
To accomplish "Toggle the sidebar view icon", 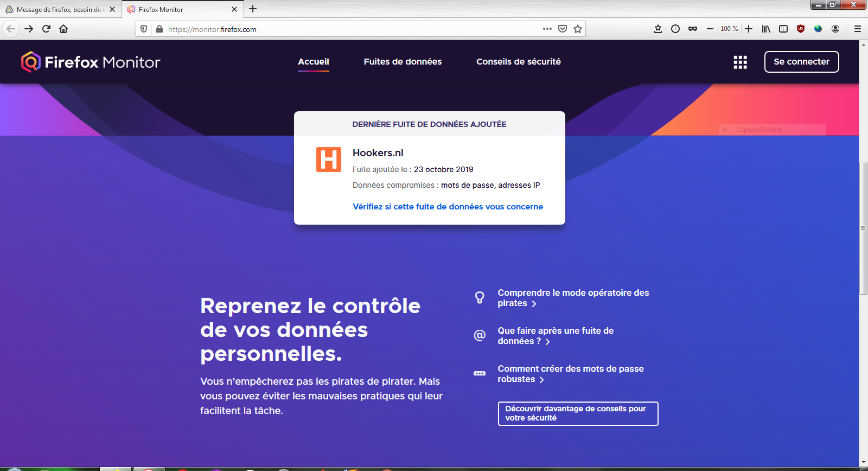I will [x=783, y=29].
